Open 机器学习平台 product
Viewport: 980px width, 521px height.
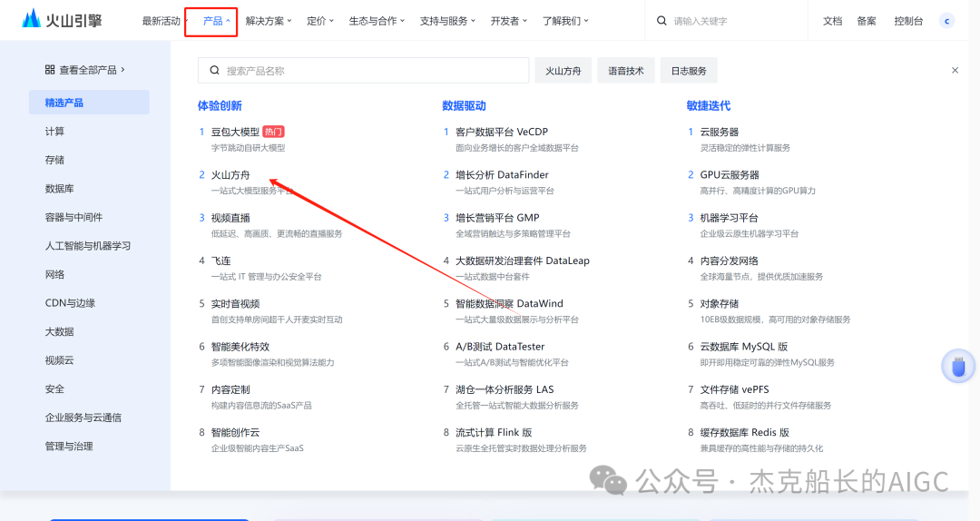coord(729,218)
